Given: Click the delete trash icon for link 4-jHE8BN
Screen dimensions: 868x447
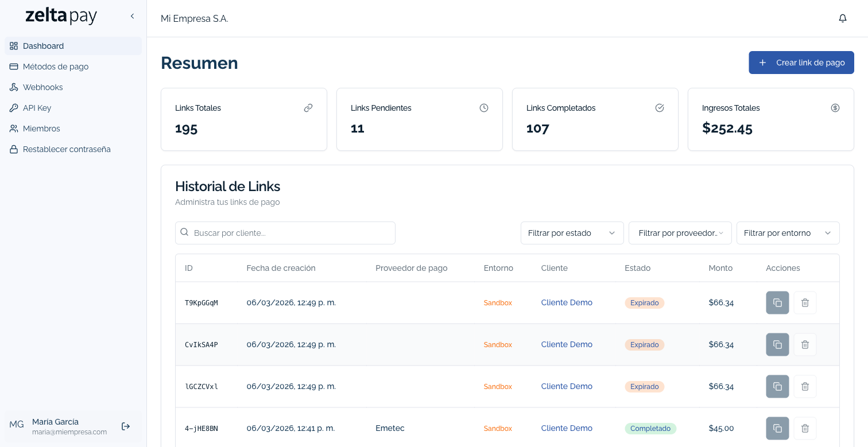Looking at the screenshot, I should (805, 428).
